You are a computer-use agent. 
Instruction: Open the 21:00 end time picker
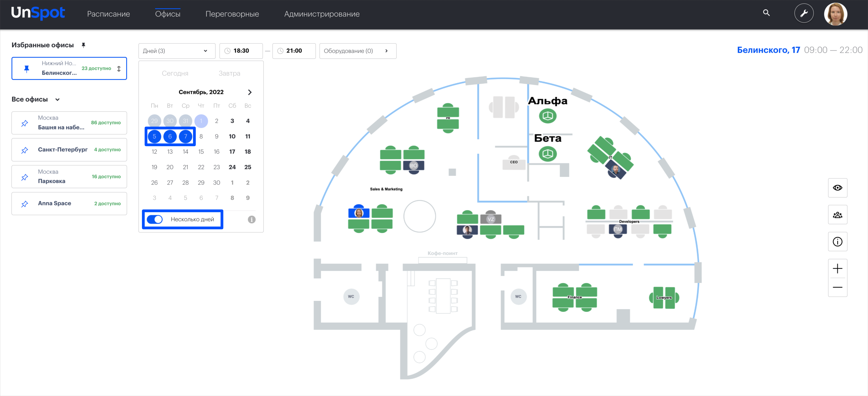tap(294, 51)
